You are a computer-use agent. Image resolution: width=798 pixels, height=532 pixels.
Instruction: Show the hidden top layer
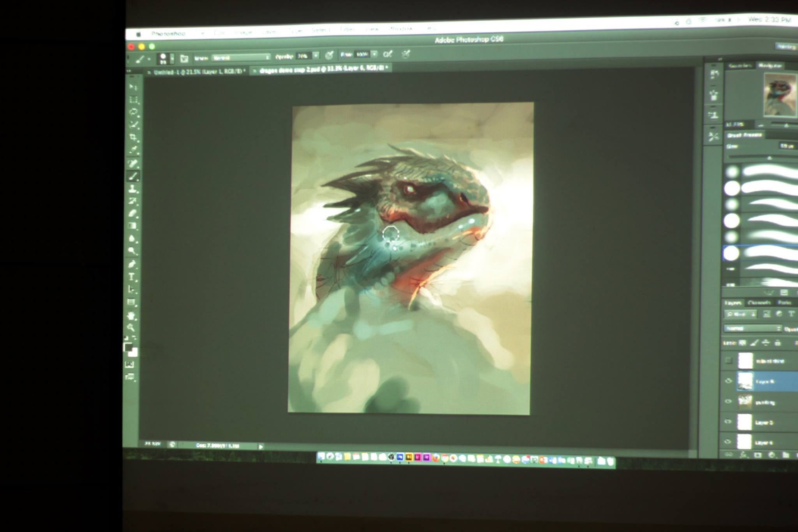point(728,361)
